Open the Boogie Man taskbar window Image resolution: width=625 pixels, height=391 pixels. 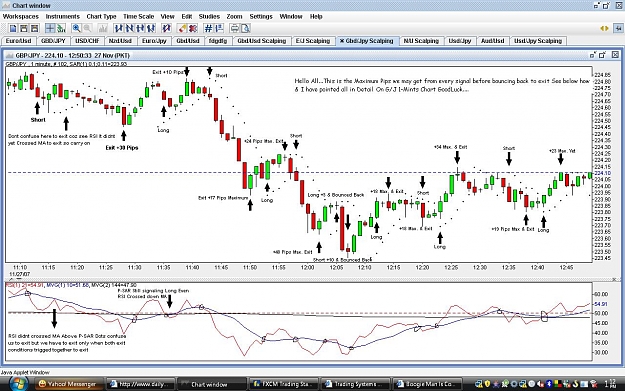click(x=428, y=384)
